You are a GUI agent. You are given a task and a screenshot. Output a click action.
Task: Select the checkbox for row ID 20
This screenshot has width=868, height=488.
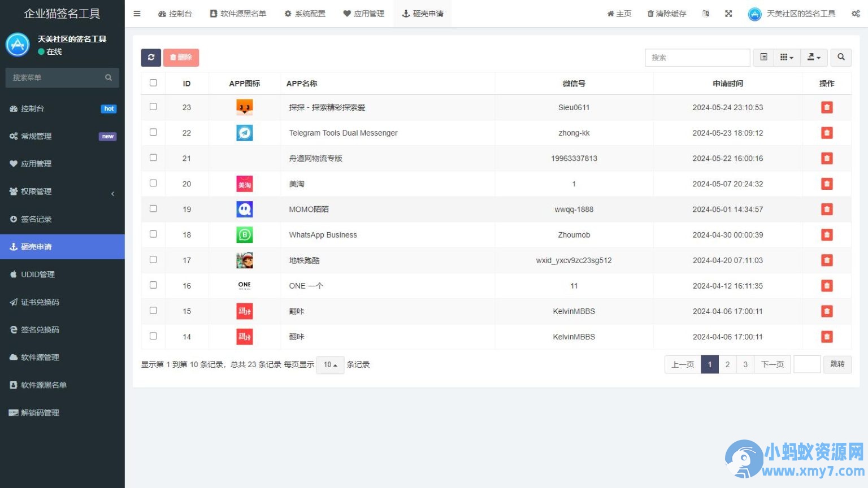[153, 182]
